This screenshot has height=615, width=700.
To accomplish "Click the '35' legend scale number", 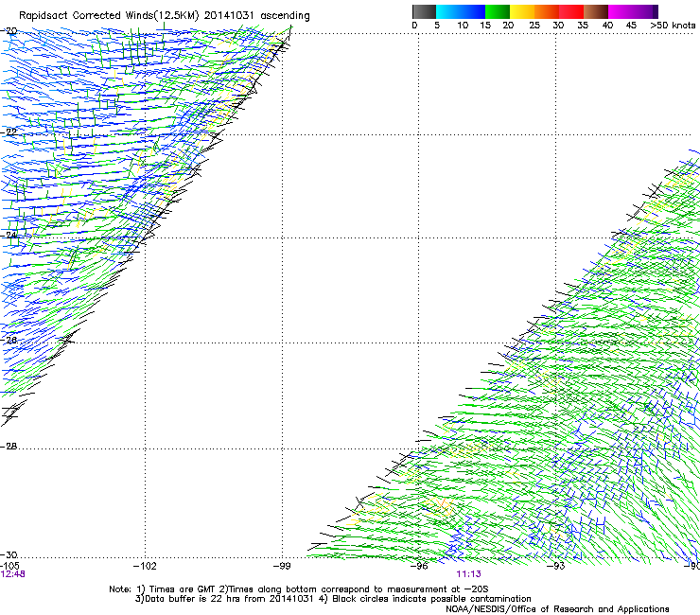I will coord(583,26).
